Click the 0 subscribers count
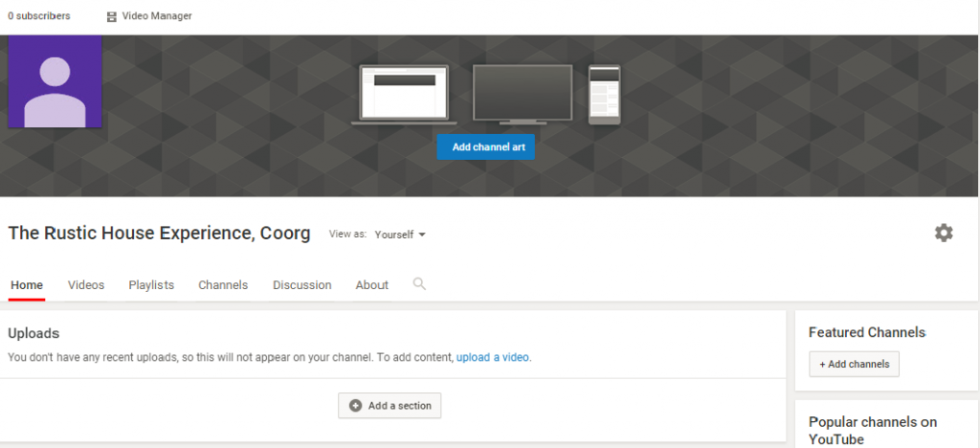 click(x=38, y=16)
